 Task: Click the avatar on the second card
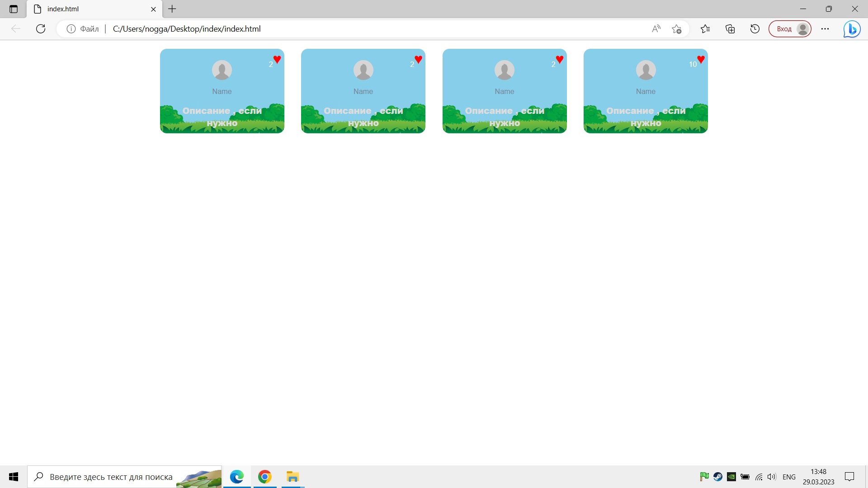click(x=363, y=70)
